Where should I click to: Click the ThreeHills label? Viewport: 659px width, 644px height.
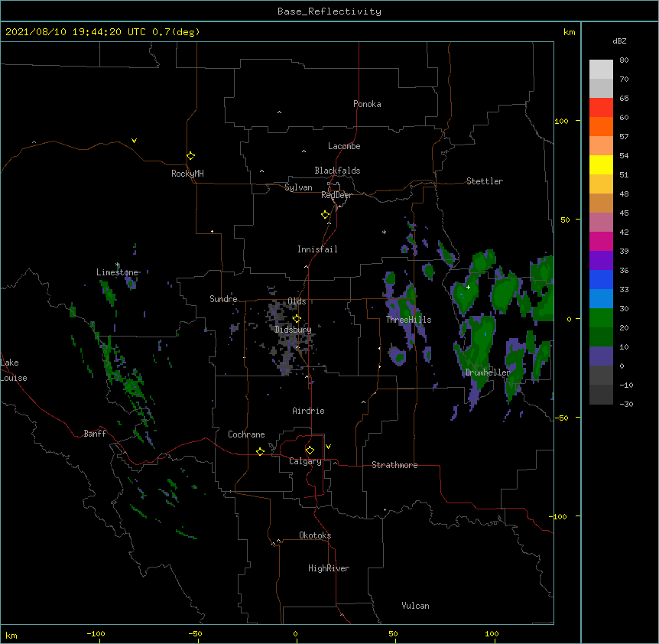pyautogui.click(x=408, y=320)
